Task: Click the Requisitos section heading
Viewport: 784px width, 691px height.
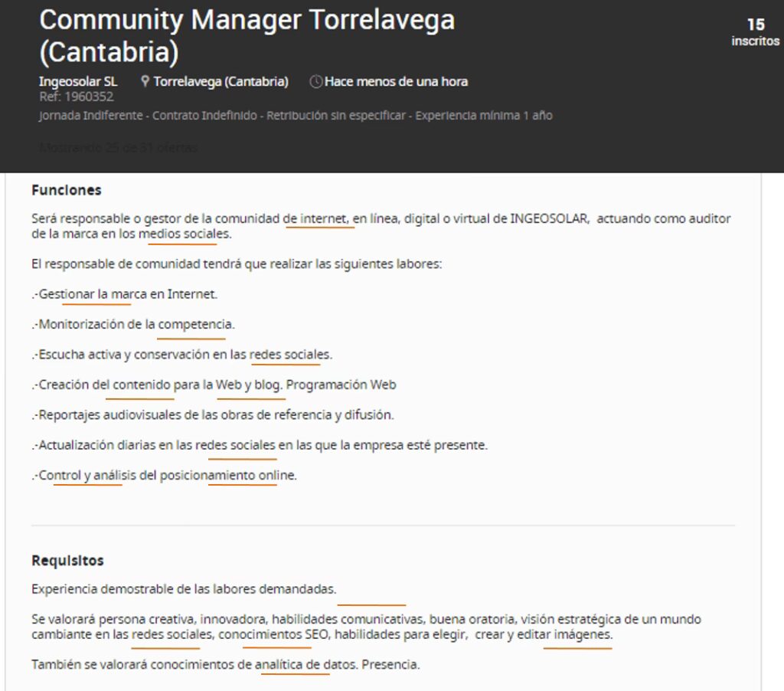Action: tap(67, 561)
